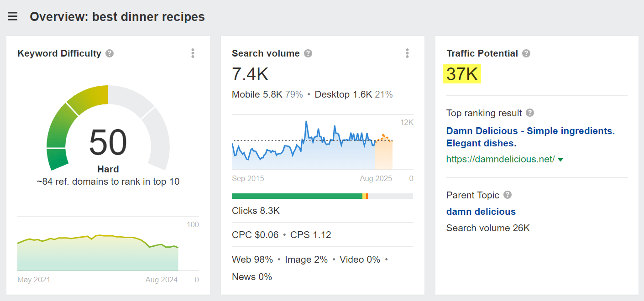Click the keyword difficulty history chart
The height and width of the screenshot is (301, 644).
[x=98, y=249]
